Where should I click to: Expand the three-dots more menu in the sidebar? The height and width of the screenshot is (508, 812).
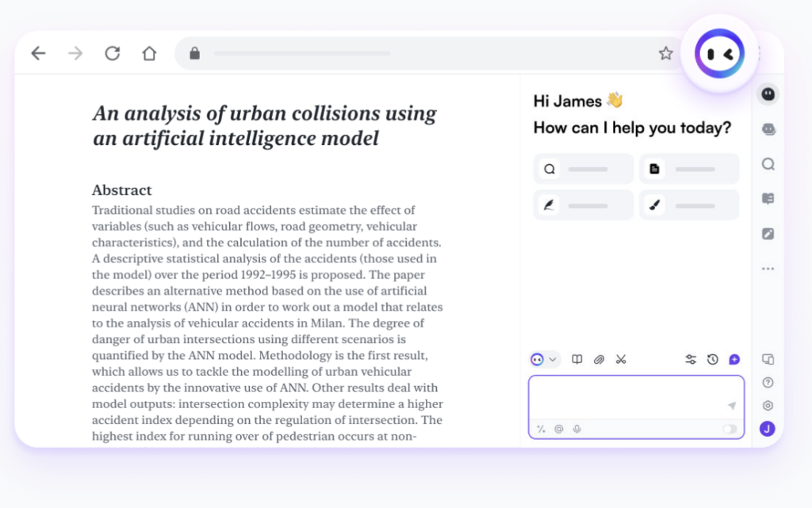tap(768, 269)
